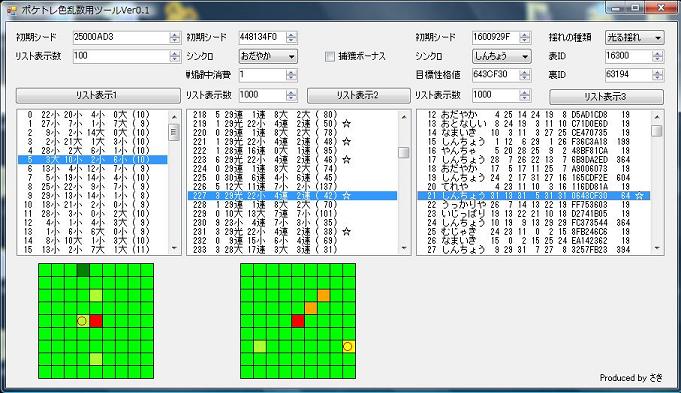Click the 初期シード field with 25000AD3
The width and height of the screenshot is (681, 393).
tap(122, 37)
